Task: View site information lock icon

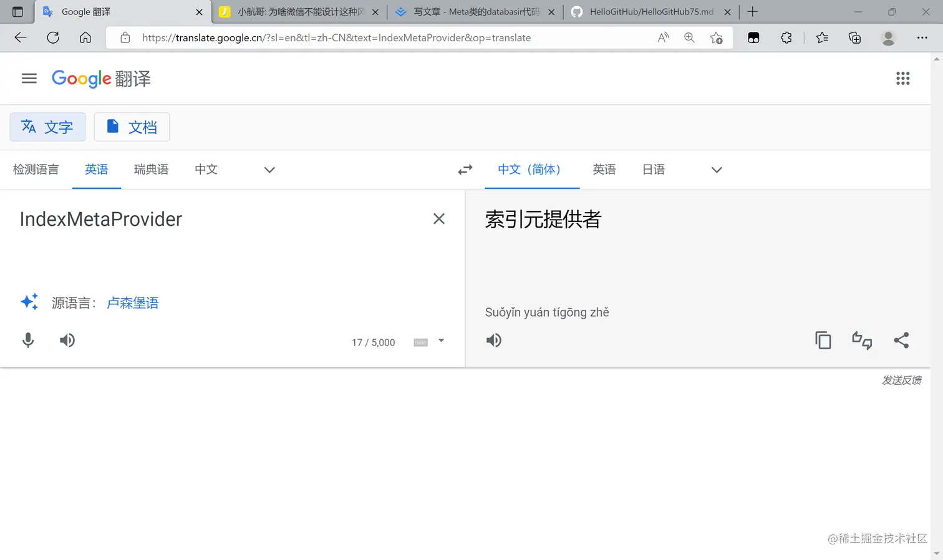Action: click(x=125, y=37)
